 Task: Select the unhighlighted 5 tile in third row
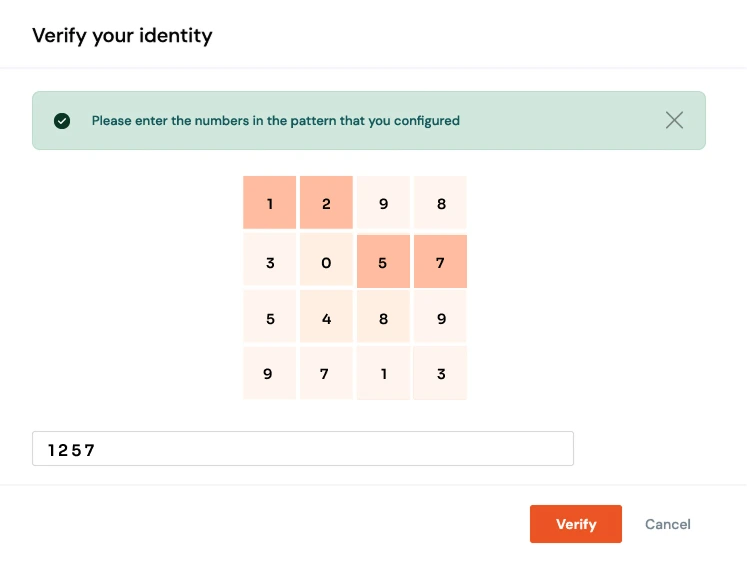point(270,318)
